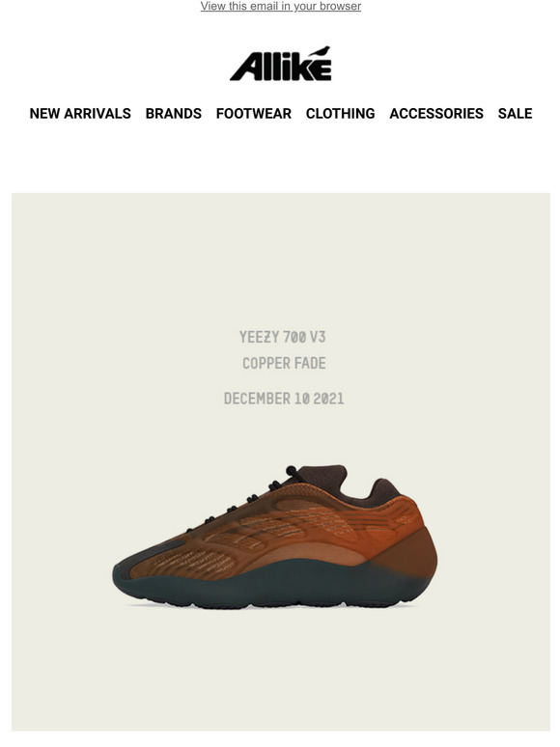Open the SALE link

(x=515, y=113)
